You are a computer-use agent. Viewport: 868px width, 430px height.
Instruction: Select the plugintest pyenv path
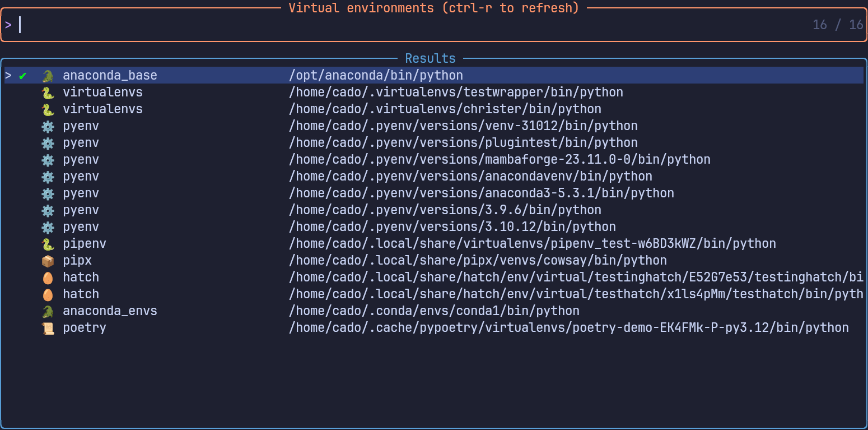(x=463, y=143)
